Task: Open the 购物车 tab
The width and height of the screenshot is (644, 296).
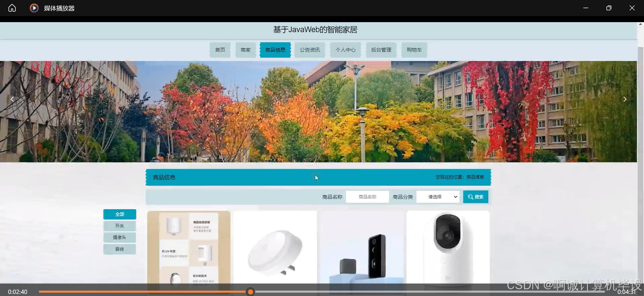Action: (414, 50)
